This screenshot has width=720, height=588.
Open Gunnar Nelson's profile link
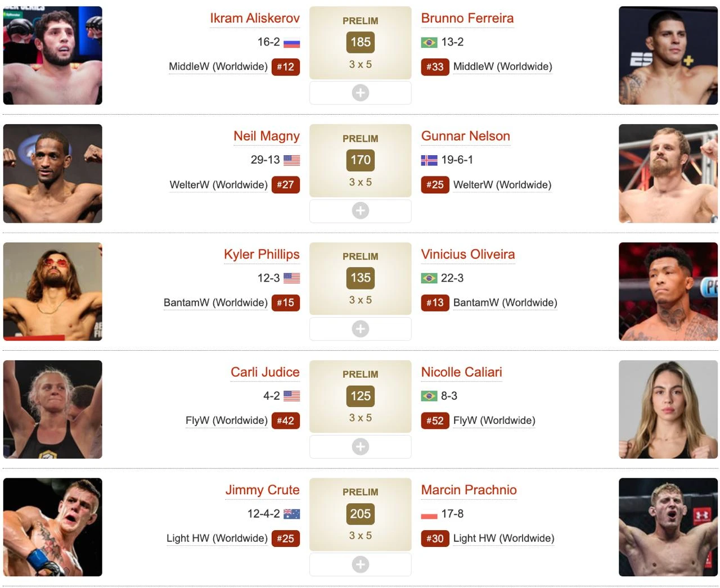point(466,136)
